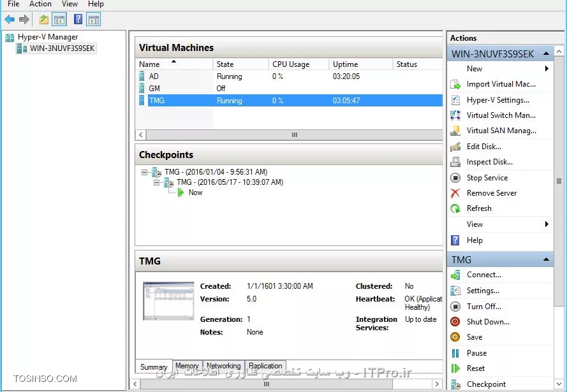This screenshot has width=567, height=392.
Task: Open Hyper-V Settings action
Action: [498, 99]
